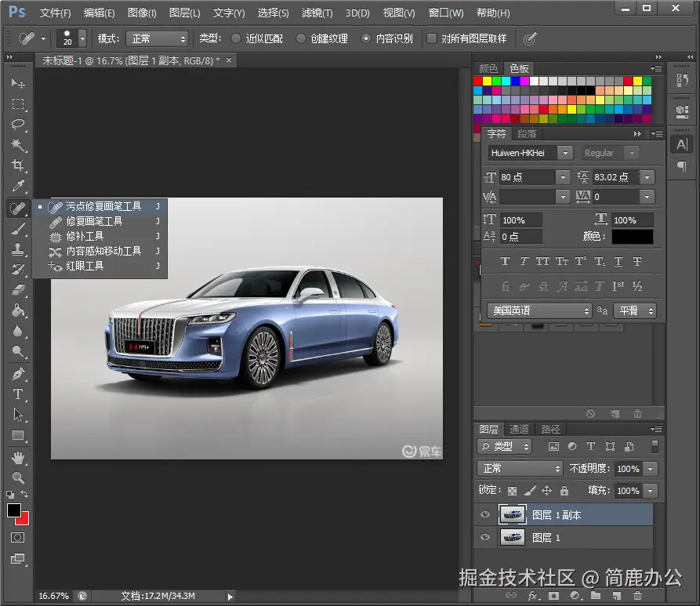Select the Hand tool

17,457
